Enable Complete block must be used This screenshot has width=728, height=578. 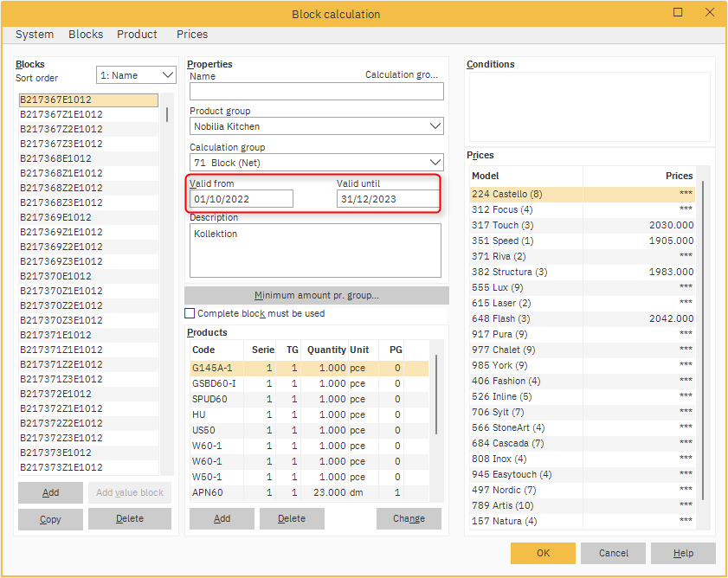click(x=190, y=313)
